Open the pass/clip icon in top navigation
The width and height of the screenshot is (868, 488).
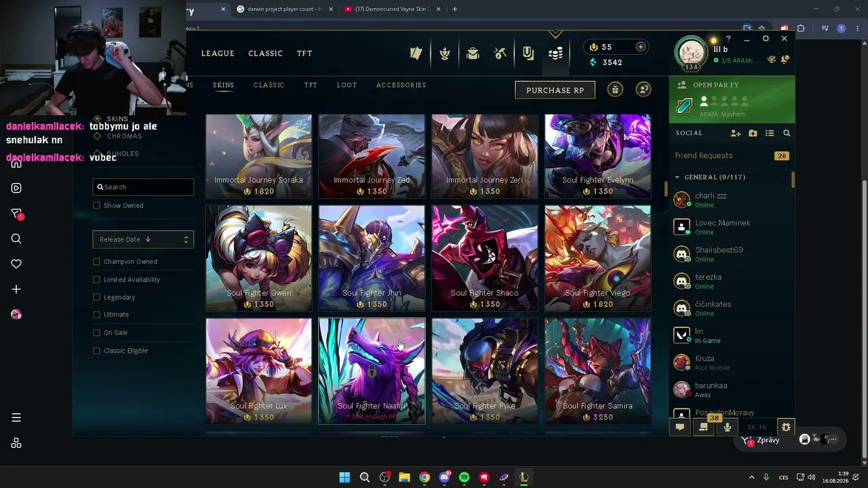coord(528,54)
